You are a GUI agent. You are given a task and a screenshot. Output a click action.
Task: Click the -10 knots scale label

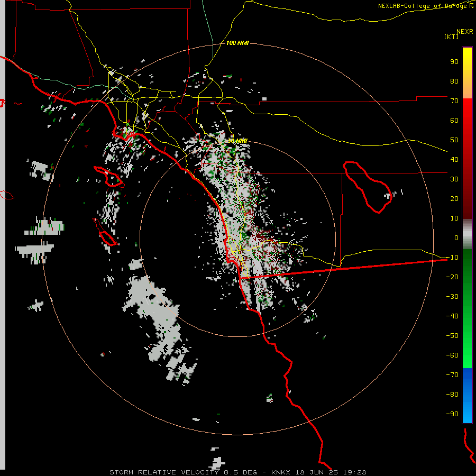(452, 258)
